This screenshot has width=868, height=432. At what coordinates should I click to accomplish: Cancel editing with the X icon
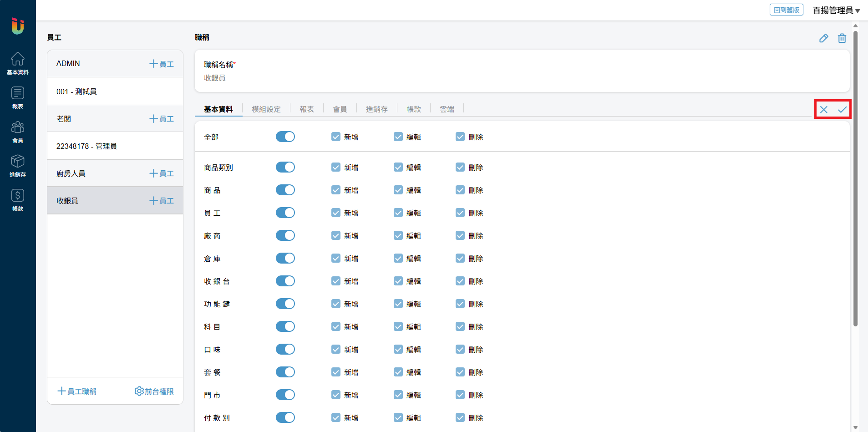[823, 110]
